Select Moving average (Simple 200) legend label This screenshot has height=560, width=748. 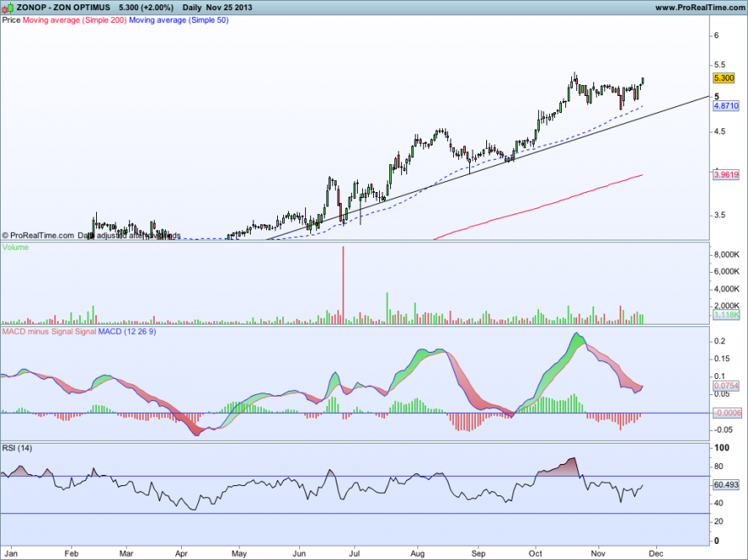[75, 20]
